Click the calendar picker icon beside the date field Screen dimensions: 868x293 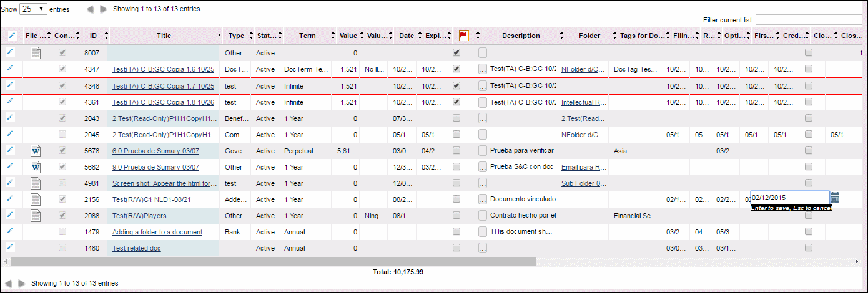(835, 198)
